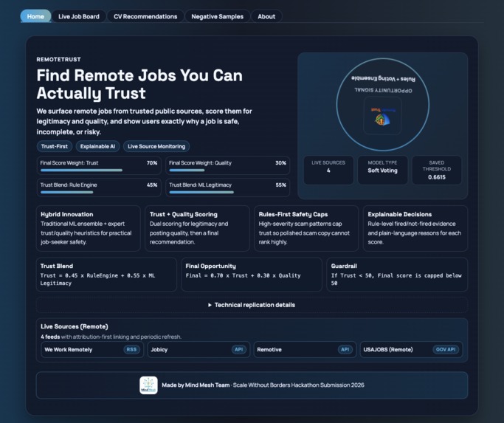Click the Model Type Soft Voting card
This screenshot has height=423, width=504.
(382, 171)
